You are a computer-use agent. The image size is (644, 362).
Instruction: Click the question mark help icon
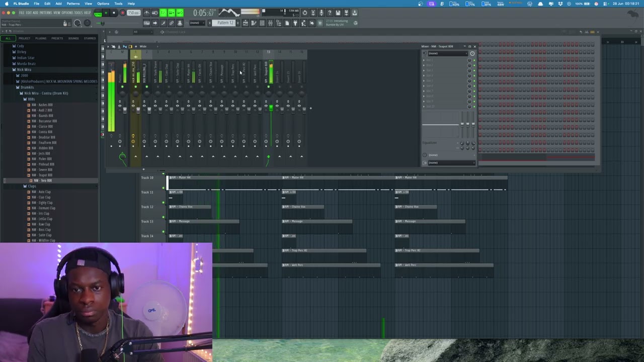[330, 13]
